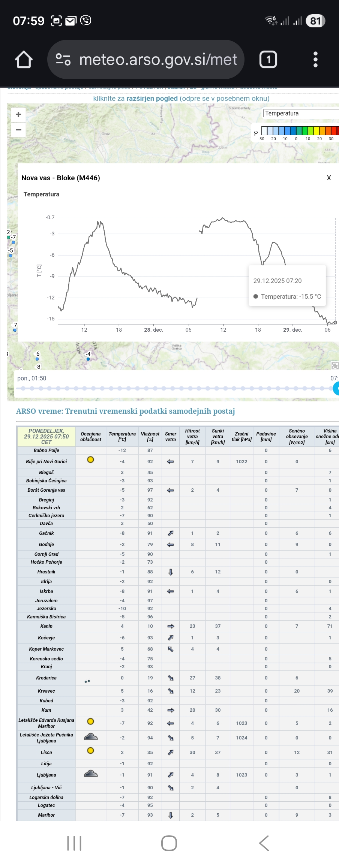
Task: Click the refresh icon at map's right edge
Action: click(335, 365)
